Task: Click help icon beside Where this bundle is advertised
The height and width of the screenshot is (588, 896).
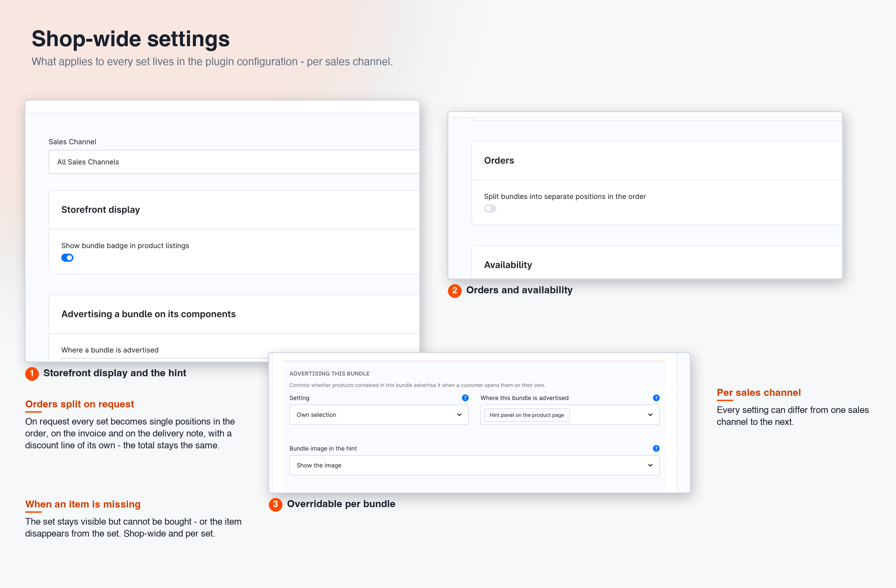Action: (656, 398)
